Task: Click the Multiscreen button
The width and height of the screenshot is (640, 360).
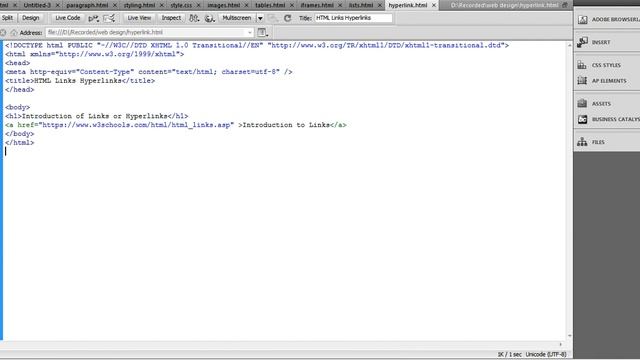Action: [x=237, y=18]
